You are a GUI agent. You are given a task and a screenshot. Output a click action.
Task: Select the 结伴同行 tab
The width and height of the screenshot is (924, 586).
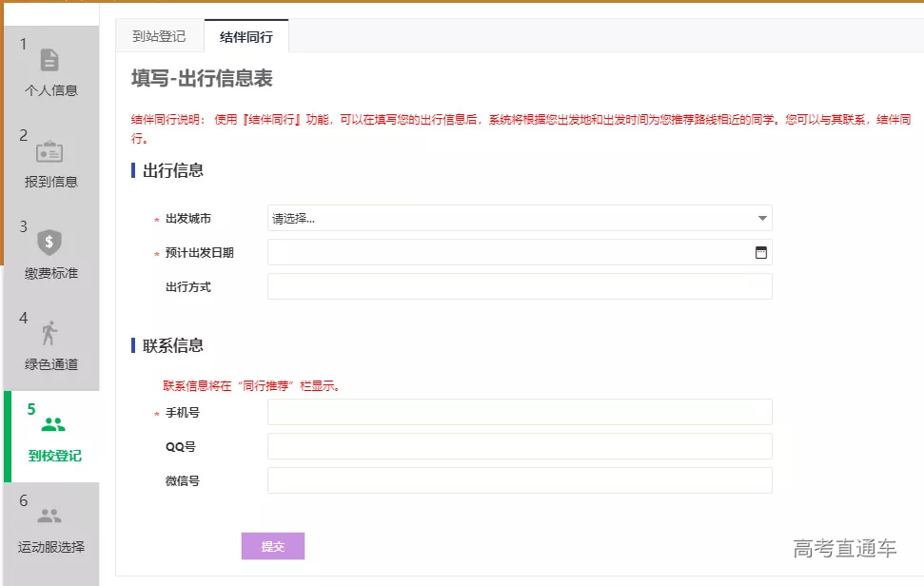click(x=246, y=35)
